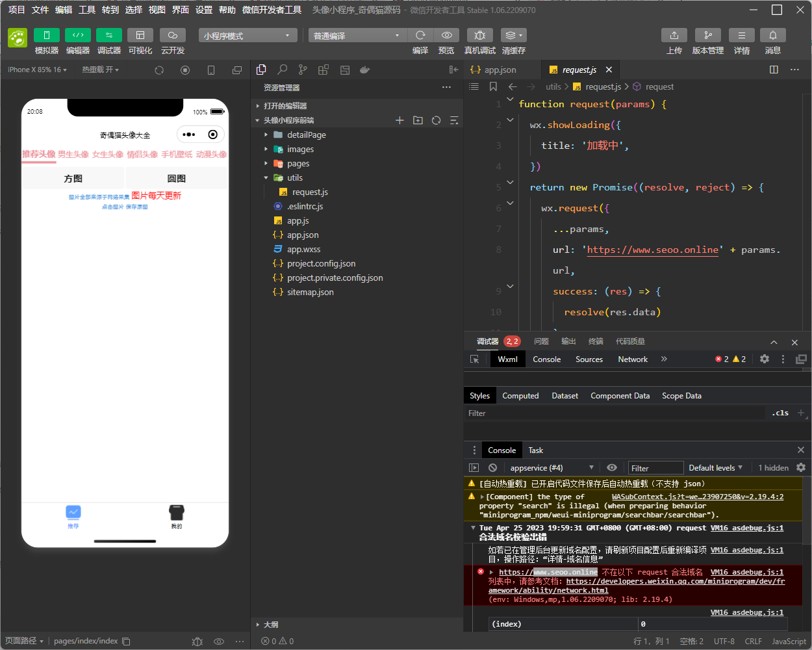Open the Default levels dropdown
The width and height of the screenshot is (812, 650).
click(x=715, y=468)
